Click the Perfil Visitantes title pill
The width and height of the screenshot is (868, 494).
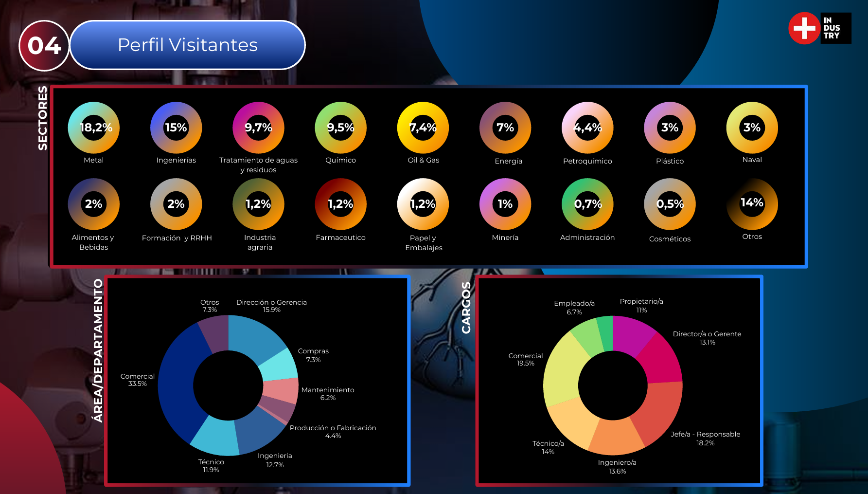click(x=188, y=45)
